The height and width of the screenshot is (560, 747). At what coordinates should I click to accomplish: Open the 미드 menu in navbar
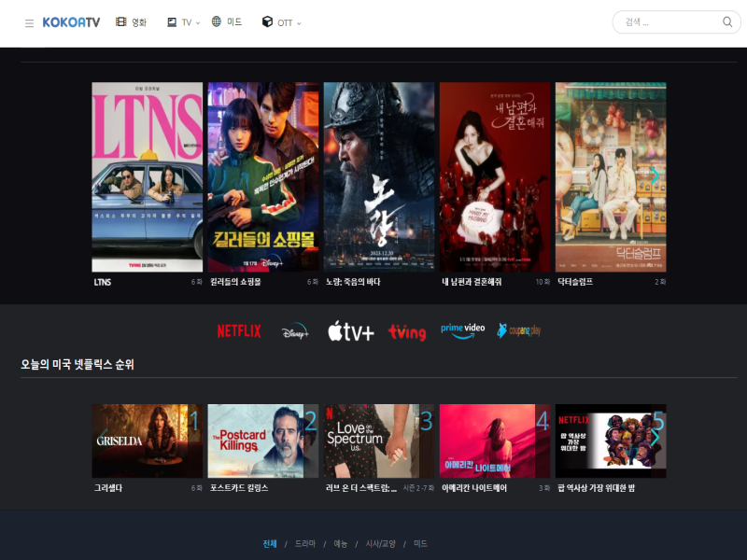click(x=227, y=22)
